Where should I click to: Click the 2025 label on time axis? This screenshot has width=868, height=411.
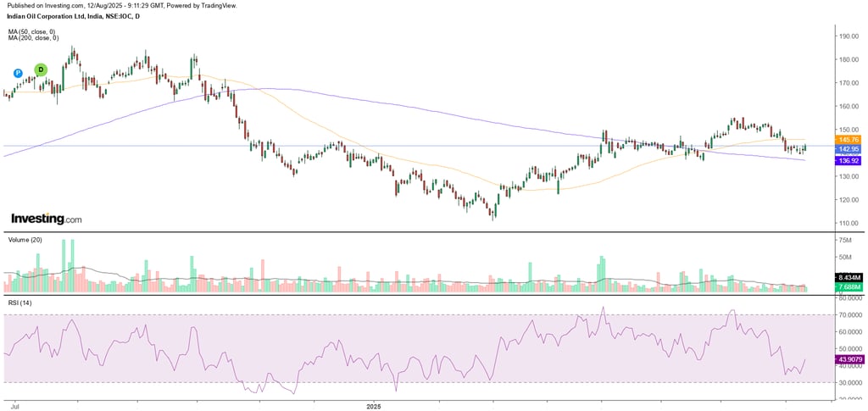374,405
